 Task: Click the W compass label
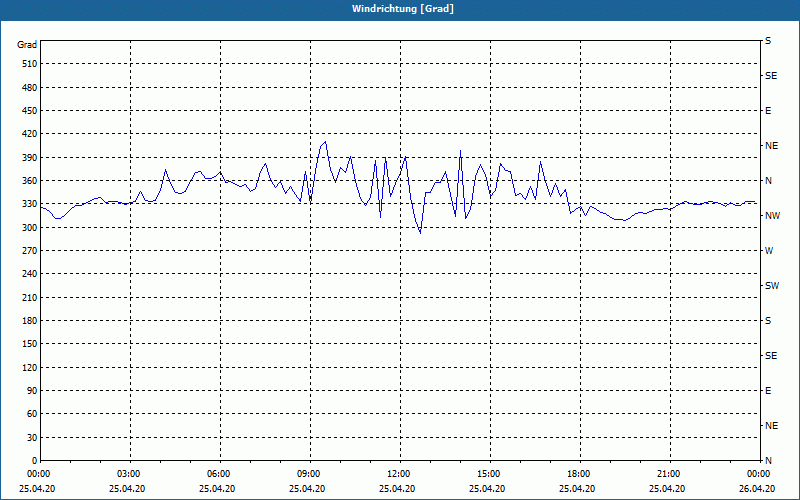pos(769,251)
